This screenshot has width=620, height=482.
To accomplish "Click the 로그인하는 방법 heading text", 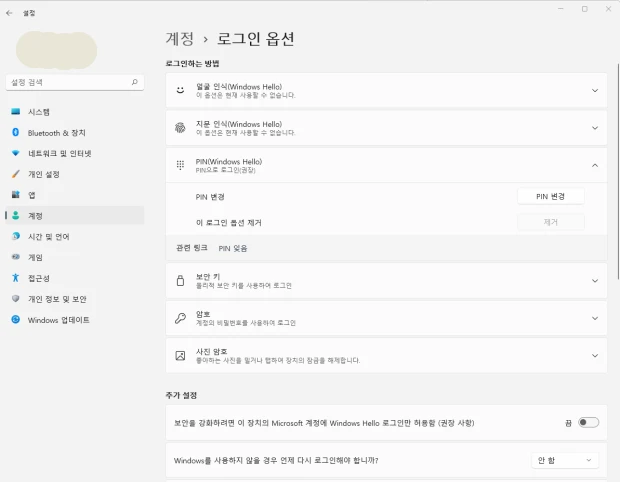I will [193, 63].
